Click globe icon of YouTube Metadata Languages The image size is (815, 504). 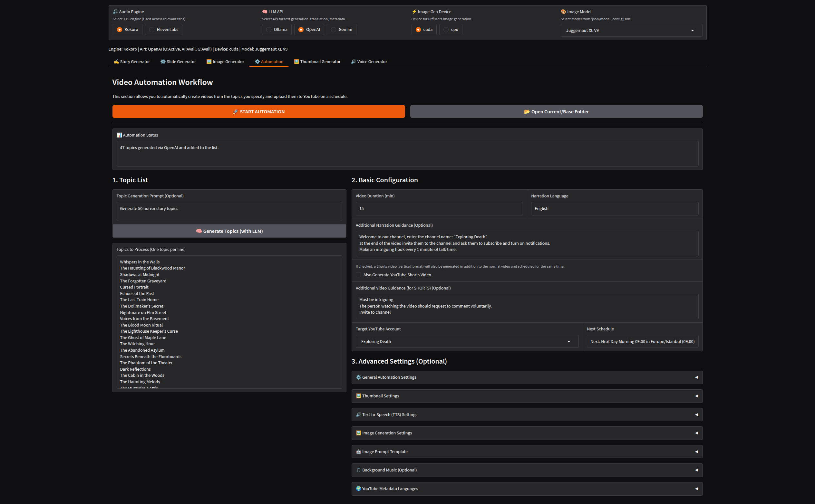[358, 489]
